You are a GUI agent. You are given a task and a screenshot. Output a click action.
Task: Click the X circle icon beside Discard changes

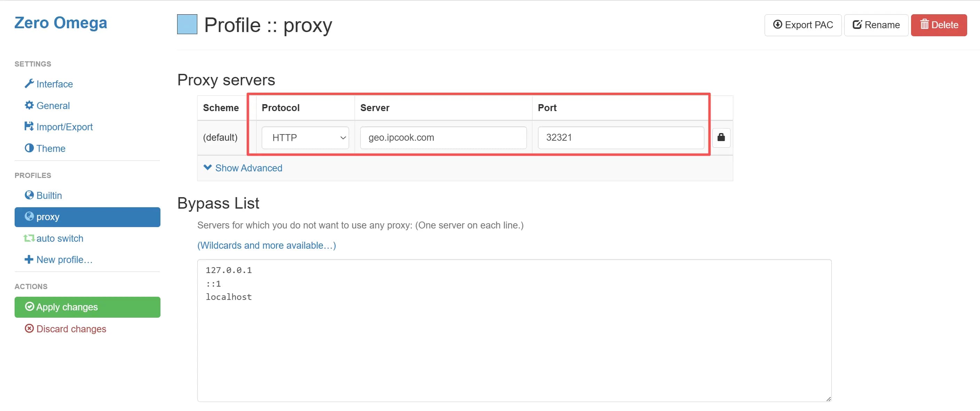(x=29, y=328)
